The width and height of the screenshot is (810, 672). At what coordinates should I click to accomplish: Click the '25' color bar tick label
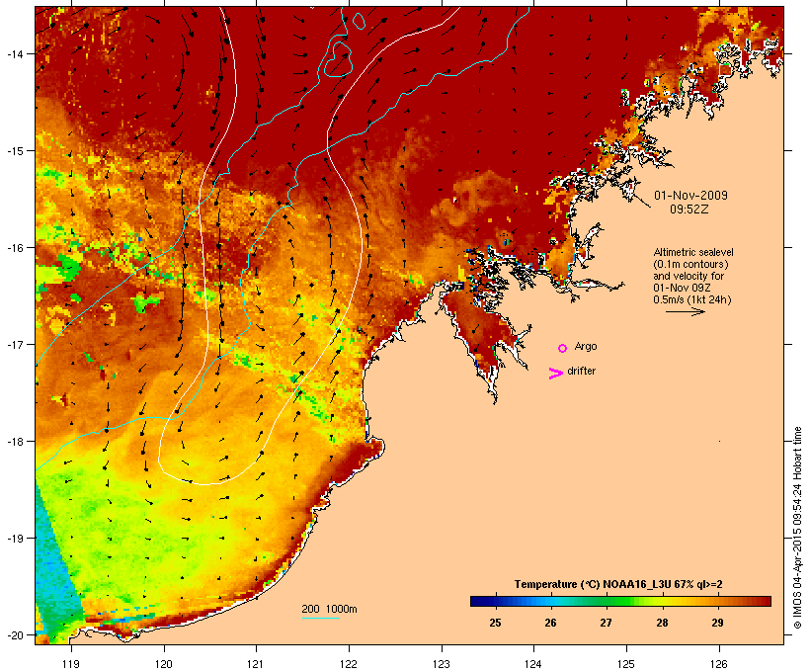(495, 623)
